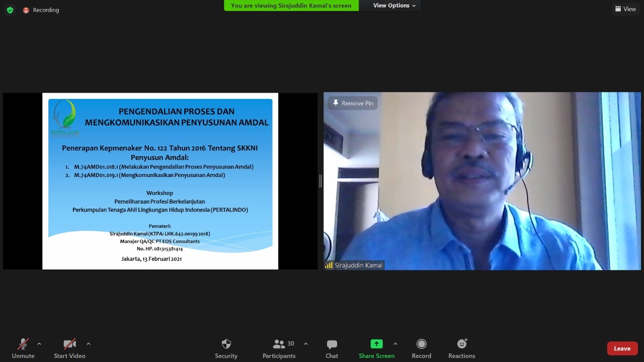The image size is (644, 362).
Task: Click the green encryption shield icon
Action: pos(10,10)
